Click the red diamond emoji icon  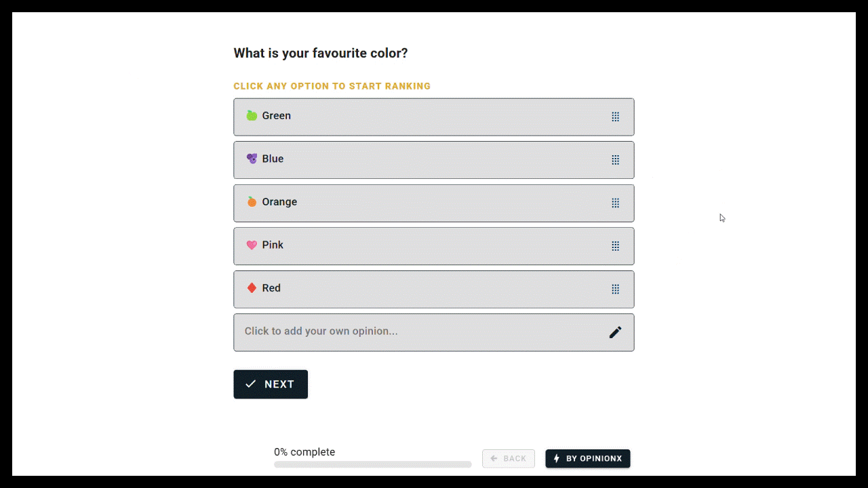click(x=252, y=288)
